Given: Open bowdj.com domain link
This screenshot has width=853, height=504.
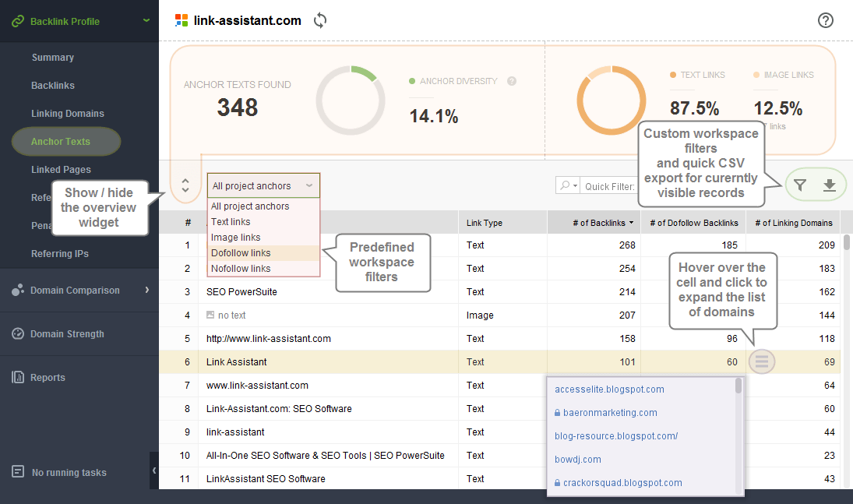Looking at the screenshot, I should (578, 460).
